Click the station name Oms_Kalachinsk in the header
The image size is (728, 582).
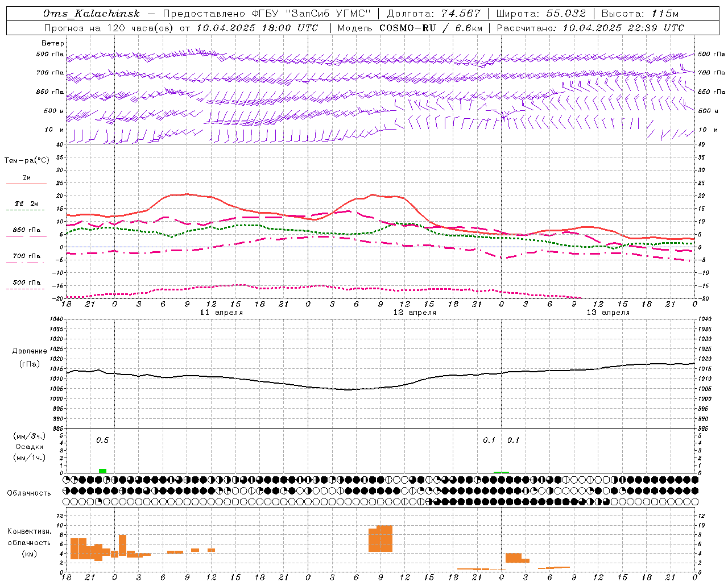tap(91, 14)
